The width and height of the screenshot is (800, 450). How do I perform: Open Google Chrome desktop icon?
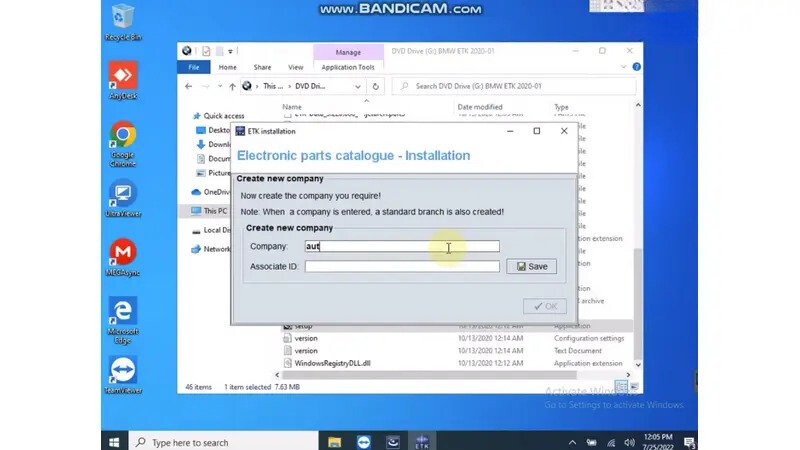point(122,136)
